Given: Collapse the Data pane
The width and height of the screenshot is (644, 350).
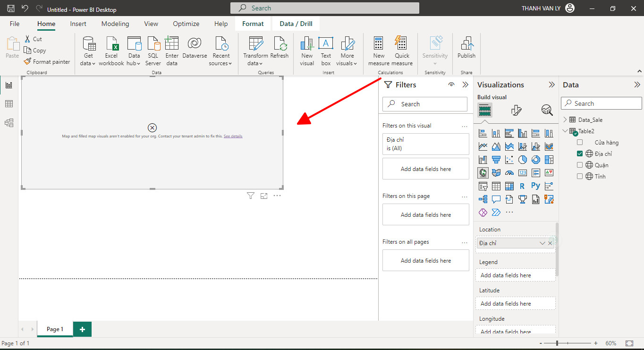Looking at the screenshot, I should pyautogui.click(x=637, y=85).
